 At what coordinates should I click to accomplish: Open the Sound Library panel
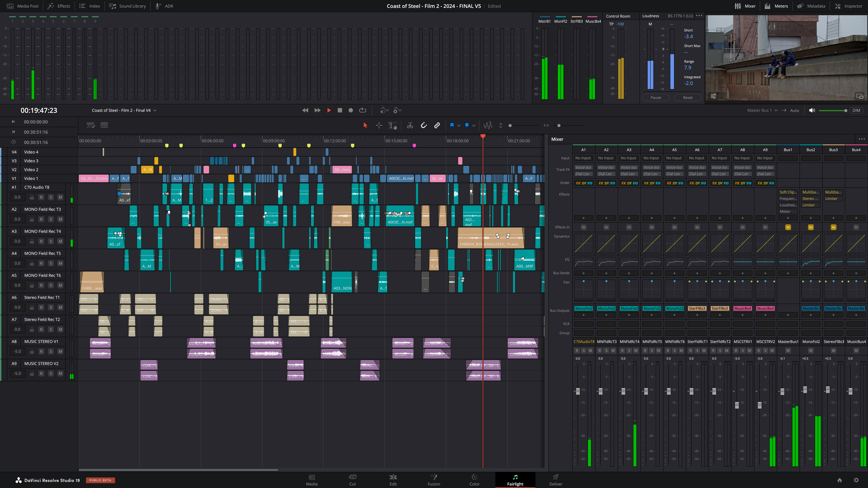click(x=127, y=6)
